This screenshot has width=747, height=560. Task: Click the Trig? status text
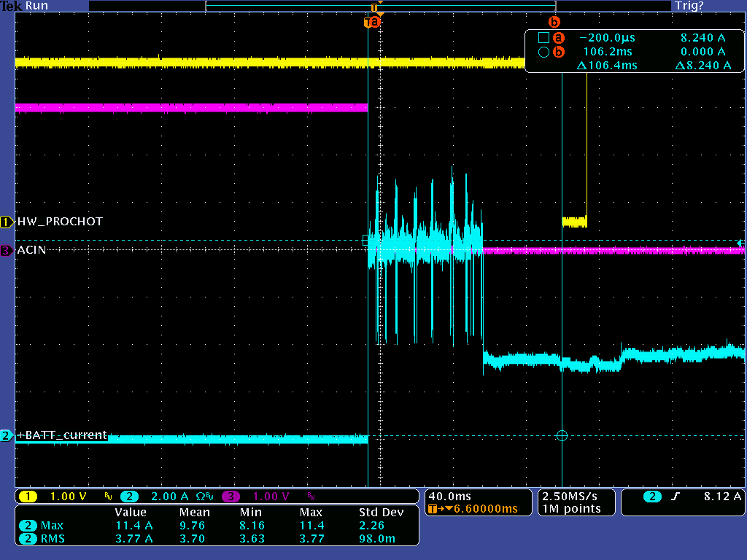[x=689, y=6]
